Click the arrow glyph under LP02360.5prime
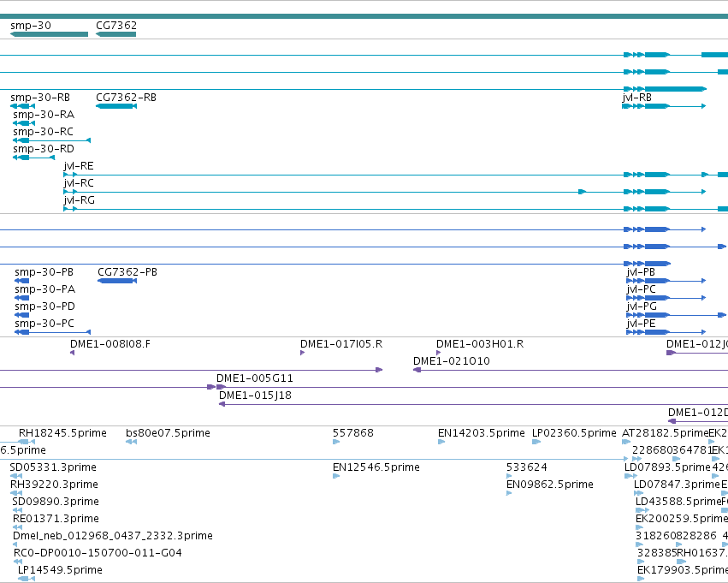728x583 pixels. (536, 442)
